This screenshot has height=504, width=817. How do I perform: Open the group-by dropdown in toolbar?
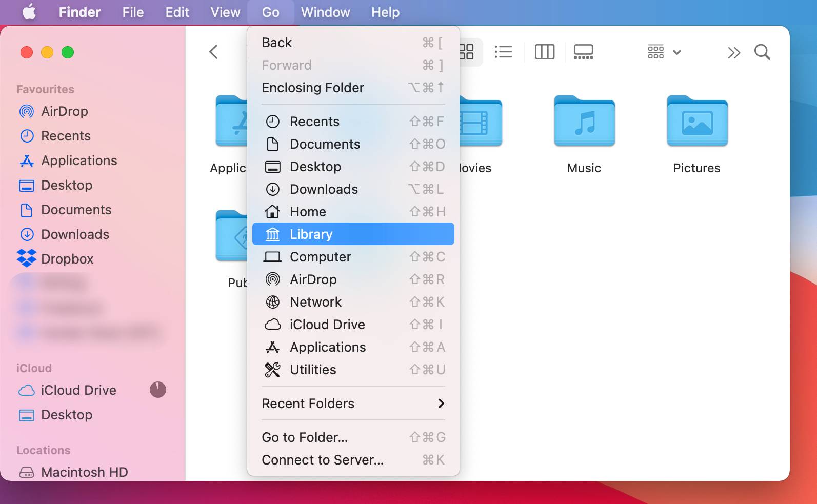tap(664, 52)
